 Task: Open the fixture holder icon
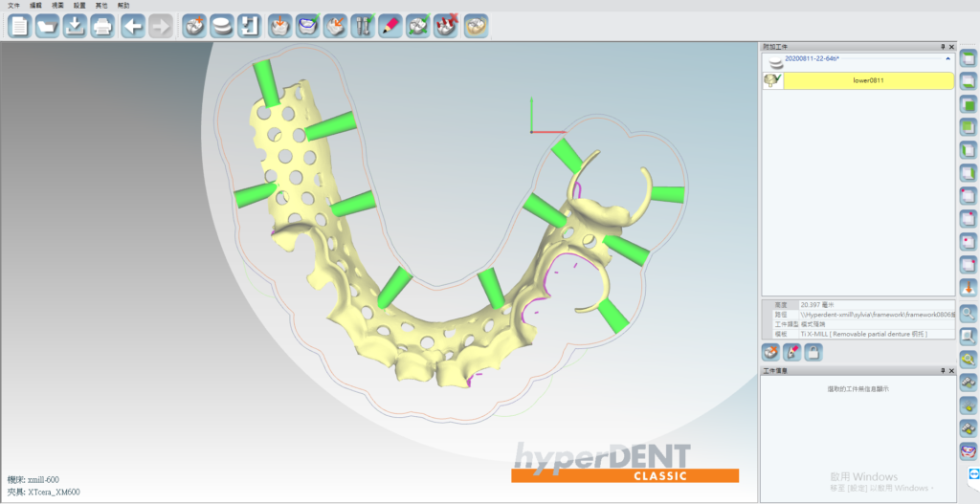click(250, 26)
